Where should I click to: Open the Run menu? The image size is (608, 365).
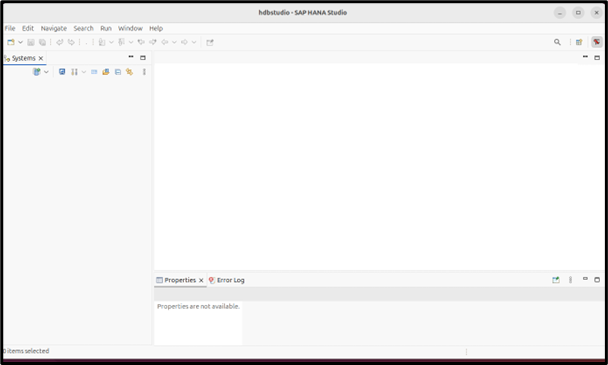(105, 28)
